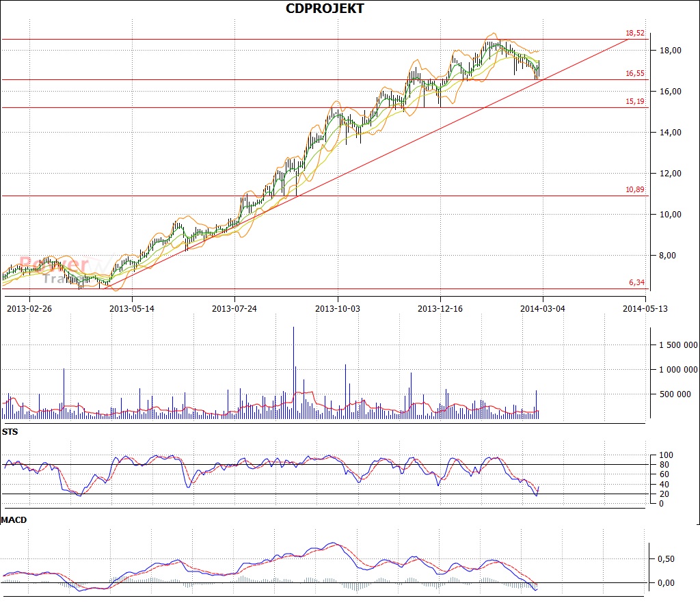This screenshot has height=607, width=700.
Task: Click the CDPROJEKT chart title
Action: [325, 8]
